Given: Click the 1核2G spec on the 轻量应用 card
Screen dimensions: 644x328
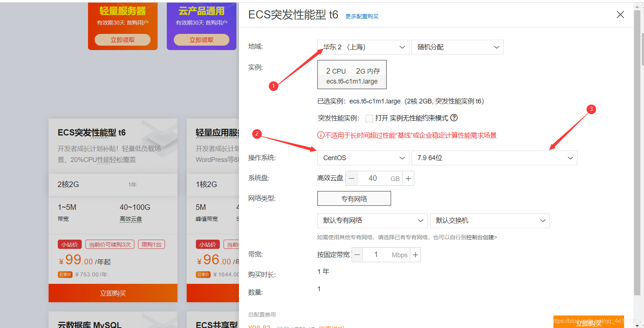Looking at the screenshot, I should click(x=206, y=184).
